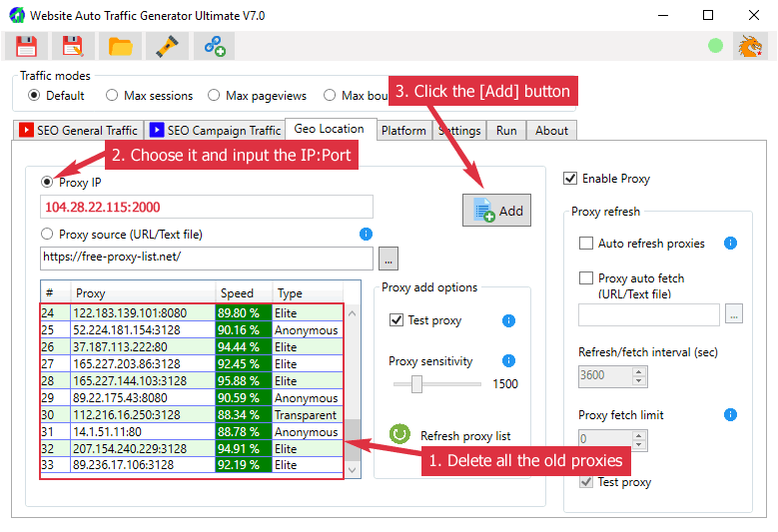The image size is (778, 532).
Task: Click proxy list scroll down arrow
Action: click(x=353, y=469)
